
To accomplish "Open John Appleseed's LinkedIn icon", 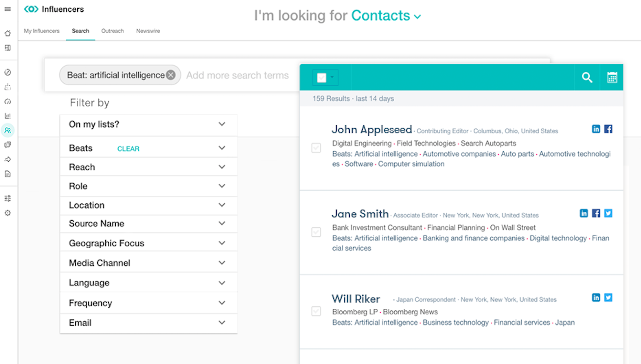I will 596,129.
